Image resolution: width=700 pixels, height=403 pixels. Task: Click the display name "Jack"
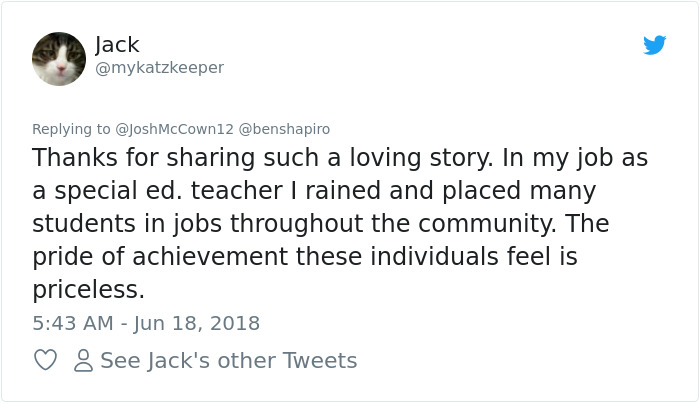(x=117, y=44)
